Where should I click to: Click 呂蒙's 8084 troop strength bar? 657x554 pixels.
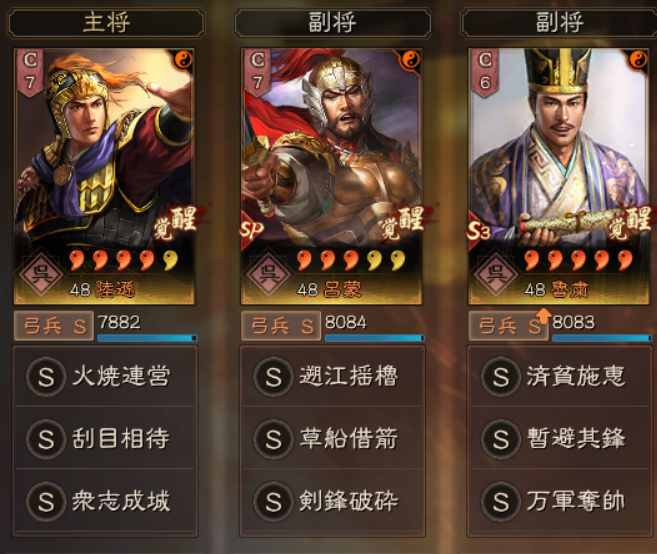point(375,338)
